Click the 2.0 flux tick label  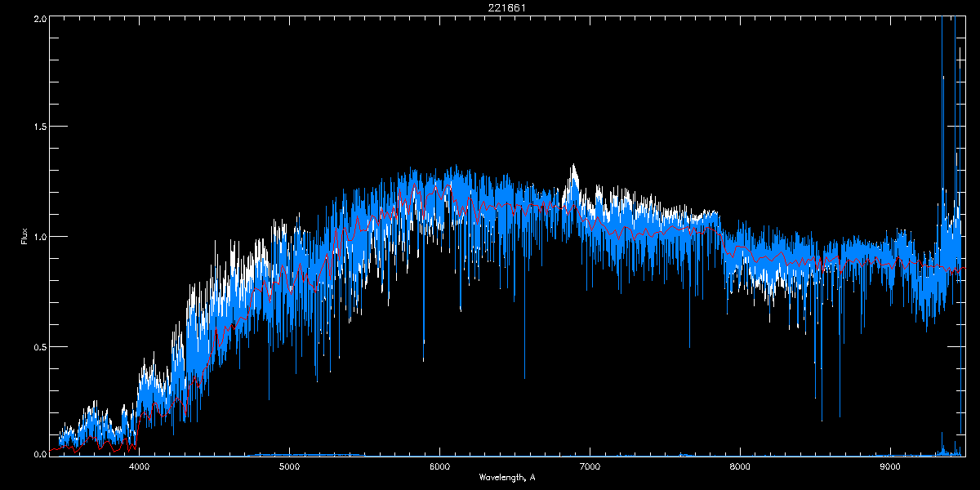click(x=40, y=18)
